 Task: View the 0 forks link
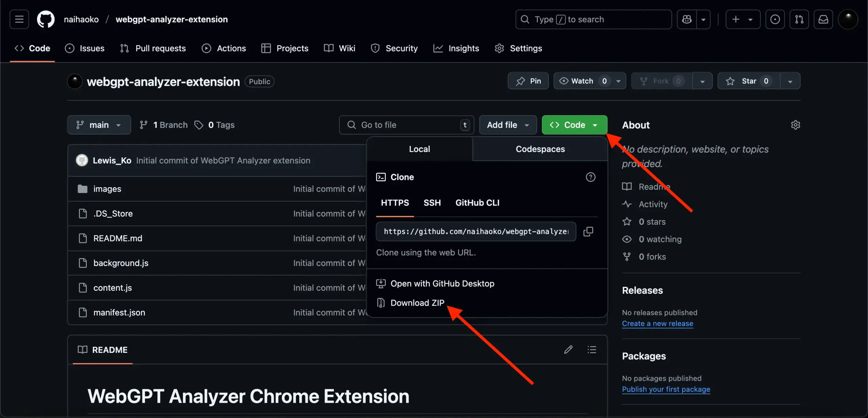point(644,257)
